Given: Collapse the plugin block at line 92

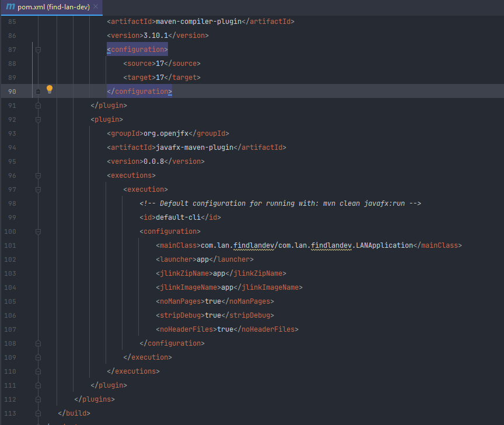Looking at the screenshot, I should (x=38, y=120).
